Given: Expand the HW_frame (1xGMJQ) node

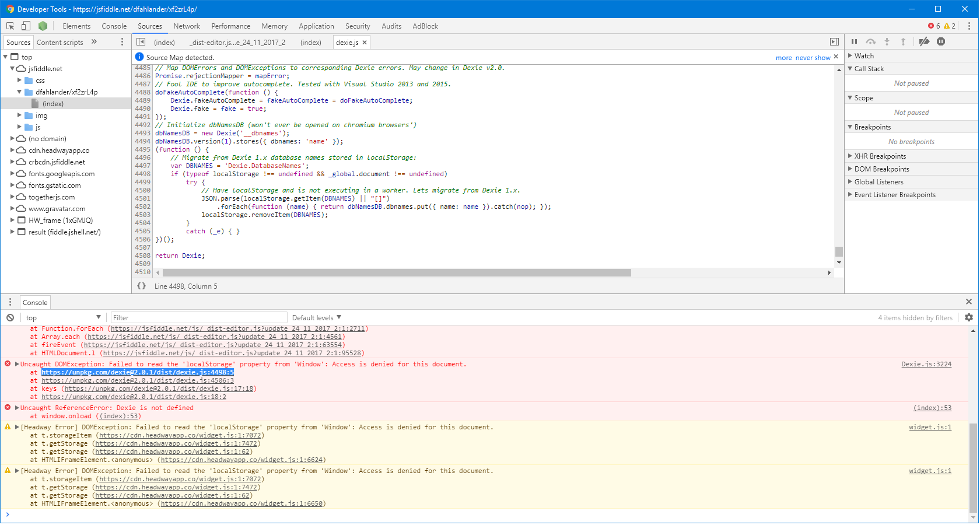Looking at the screenshot, I should click(12, 220).
